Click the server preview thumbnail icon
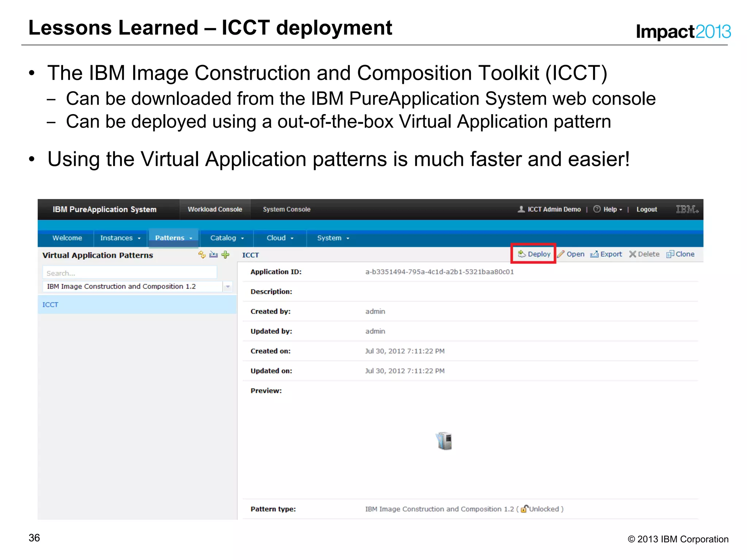The image size is (747, 560). click(444, 441)
